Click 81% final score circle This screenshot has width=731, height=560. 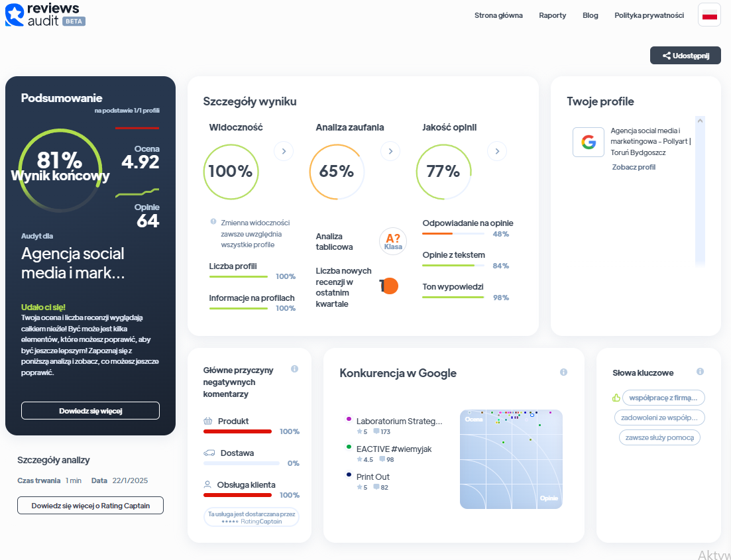60,170
